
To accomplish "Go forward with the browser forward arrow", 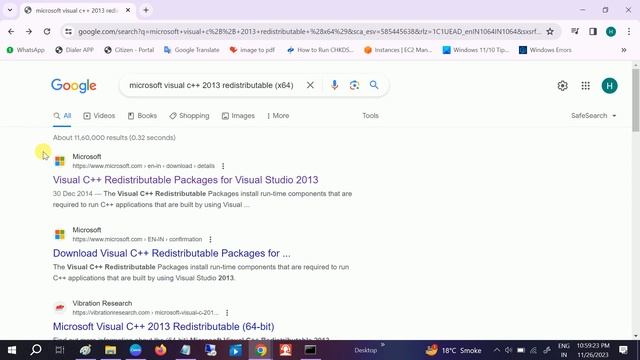I will 29,31.
